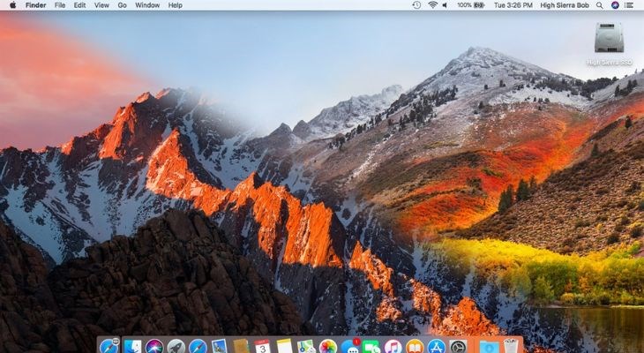Open the Downloads folder stack in Dock
Image resolution: width=644 pixels, height=353 pixels.
(x=489, y=346)
